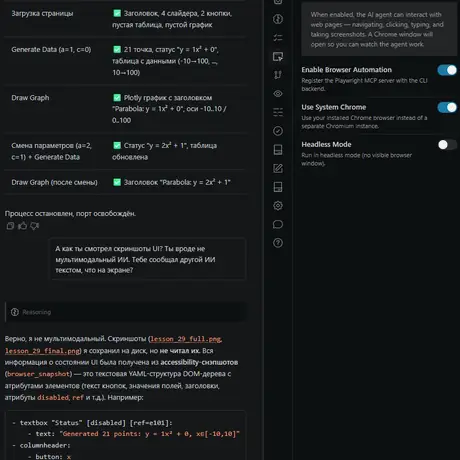Open the pencil edit sidebar icon
Screen dimensions: 460x460
point(278,168)
